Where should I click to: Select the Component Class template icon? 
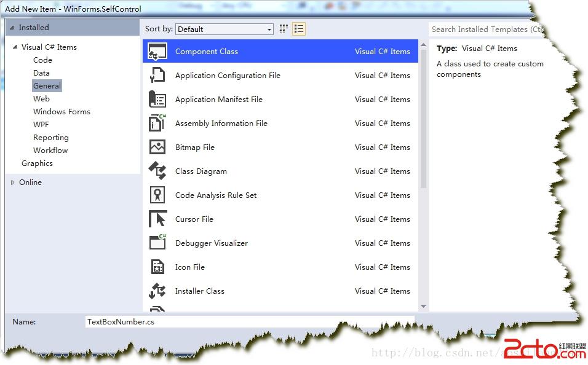point(157,52)
